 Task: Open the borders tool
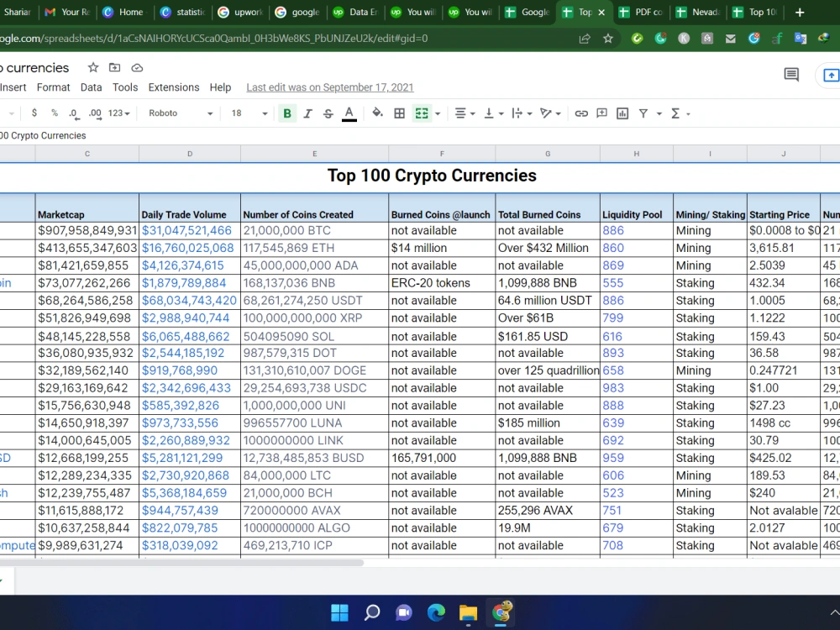click(399, 113)
